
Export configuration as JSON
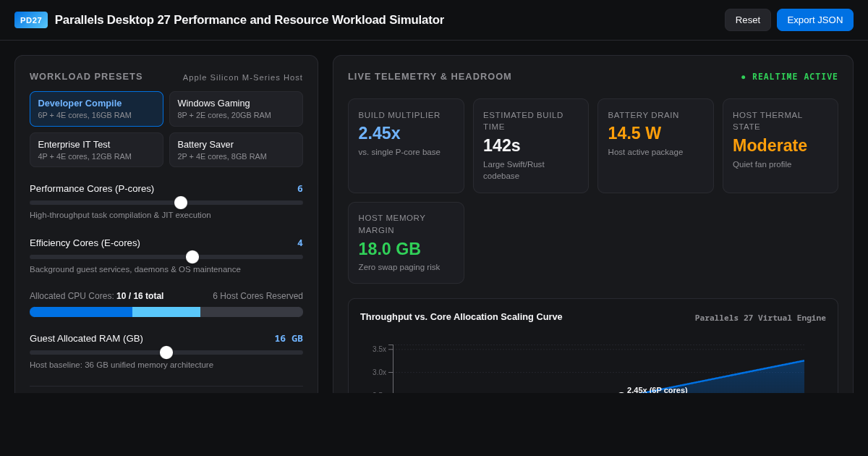(815, 20)
